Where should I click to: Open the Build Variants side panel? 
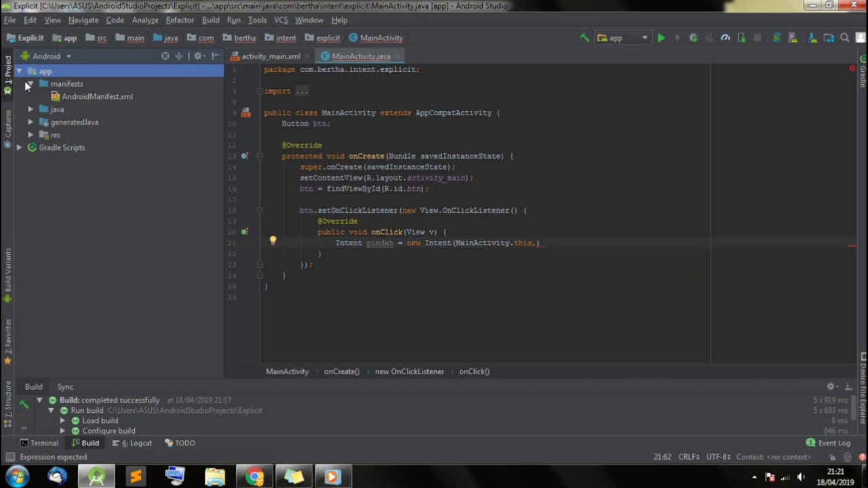pyautogui.click(x=7, y=274)
